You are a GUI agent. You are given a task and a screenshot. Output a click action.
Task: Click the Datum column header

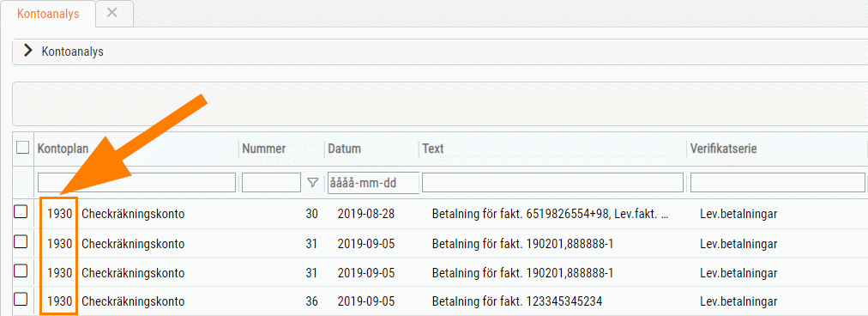point(344,149)
